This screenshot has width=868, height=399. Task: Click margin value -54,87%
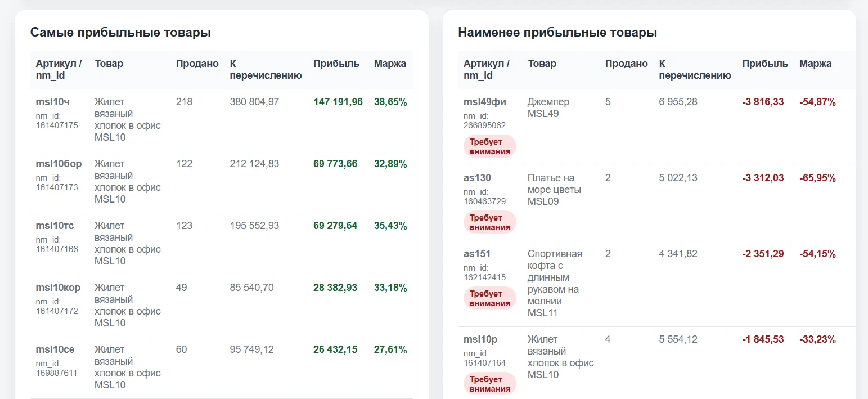point(817,102)
